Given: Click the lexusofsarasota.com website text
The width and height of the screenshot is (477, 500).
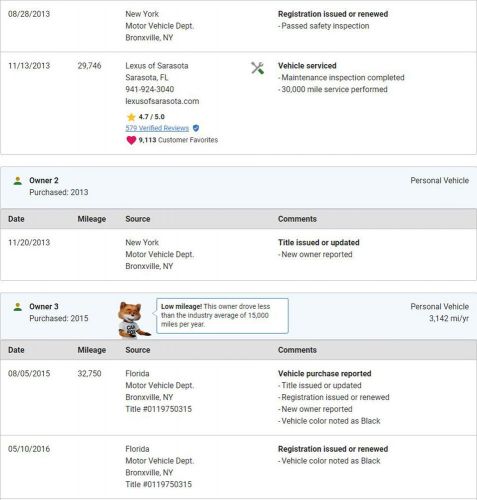Looking at the screenshot, I should point(162,101).
